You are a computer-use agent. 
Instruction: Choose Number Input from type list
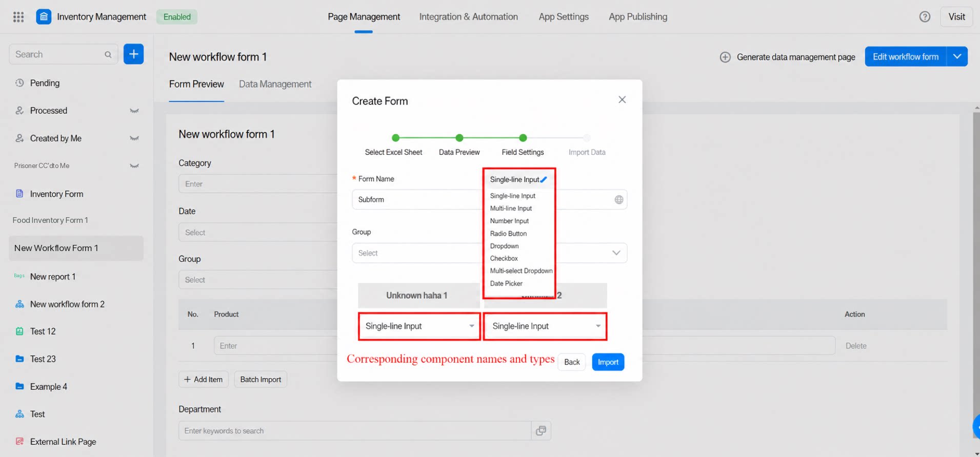509,221
